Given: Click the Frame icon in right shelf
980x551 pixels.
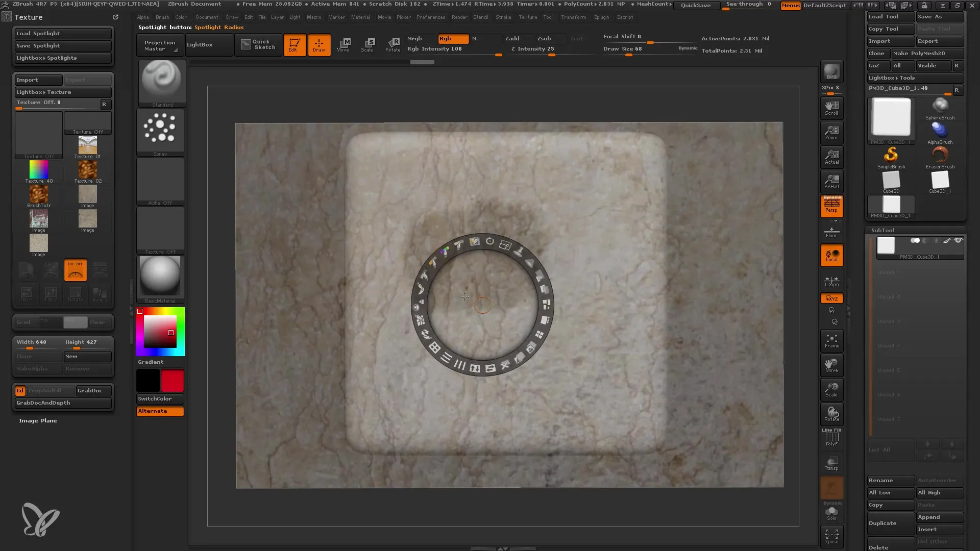Looking at the screenshot, I should click(831, 341).
